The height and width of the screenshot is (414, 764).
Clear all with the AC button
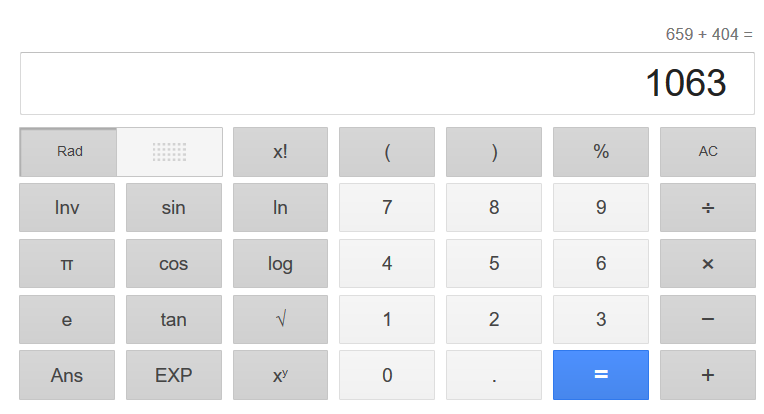pos(707,152)
